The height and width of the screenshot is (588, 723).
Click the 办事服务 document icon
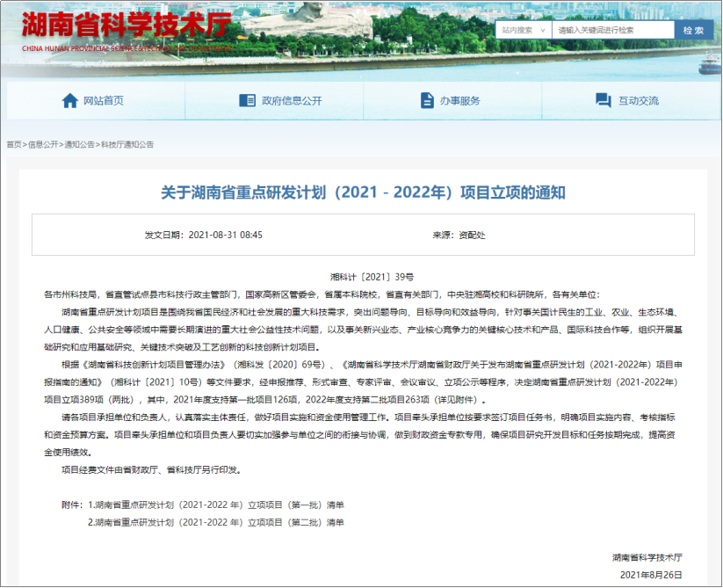[427, 101]
